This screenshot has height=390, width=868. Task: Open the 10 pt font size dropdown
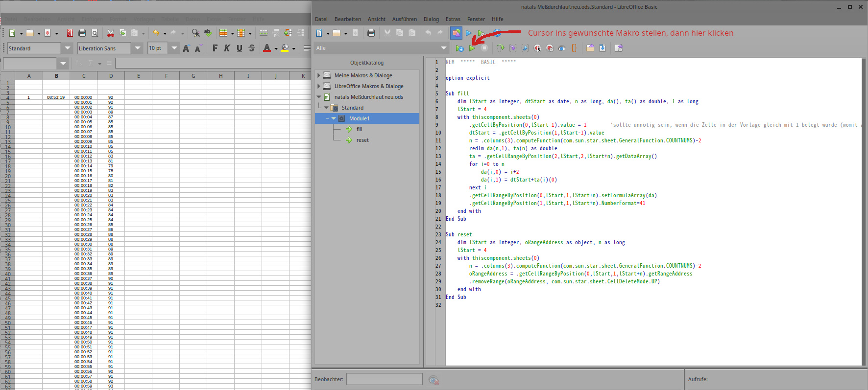coord(174,48)
